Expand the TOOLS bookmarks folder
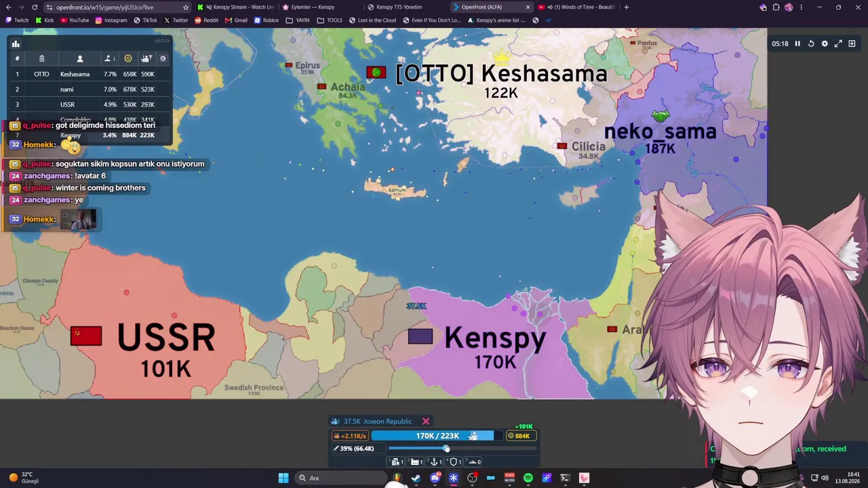This screenshot has height=488, width=868. [330, 20]
